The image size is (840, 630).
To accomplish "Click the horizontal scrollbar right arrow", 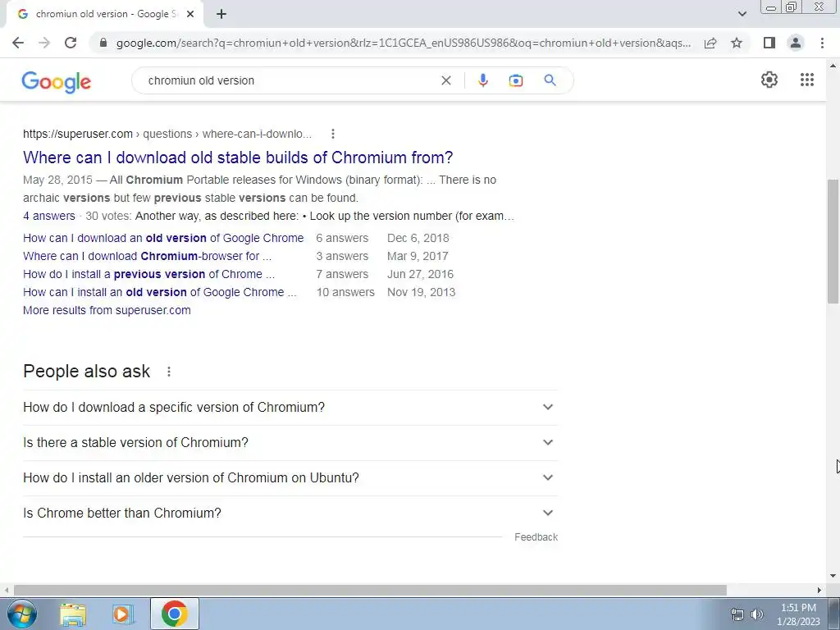I will (x=819, y=590).
